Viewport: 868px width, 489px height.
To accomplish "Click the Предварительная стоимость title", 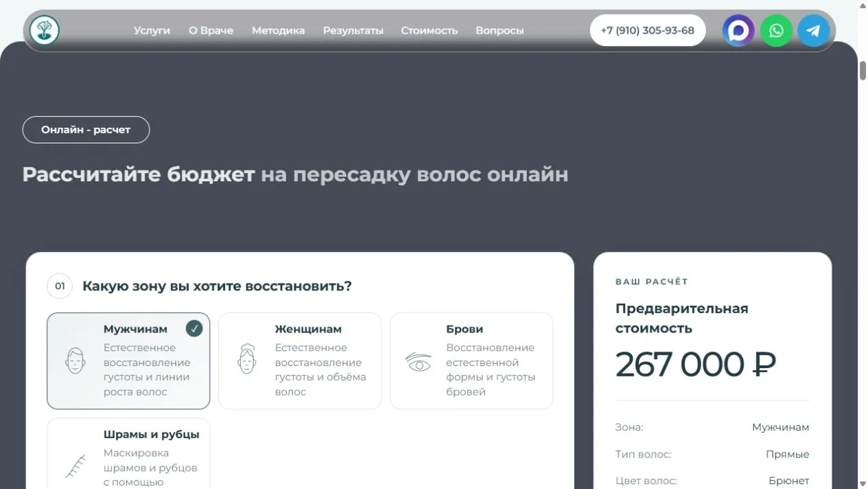I will point(681,318).
